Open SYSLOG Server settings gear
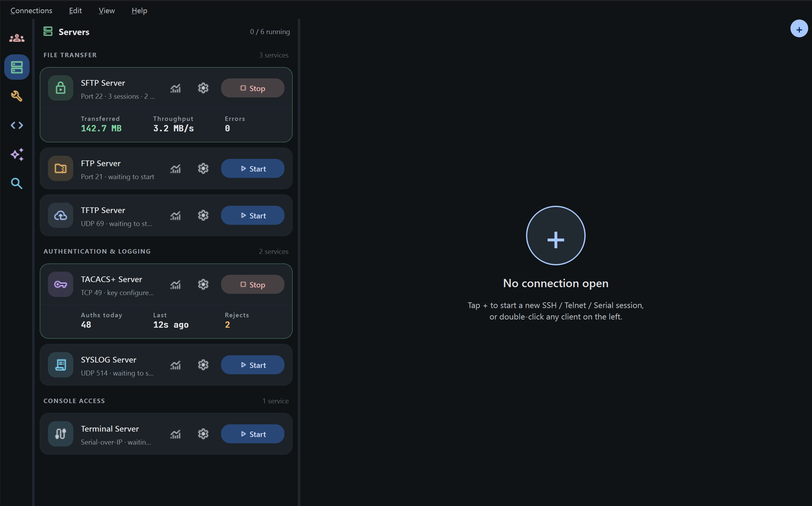 (203, 365)
